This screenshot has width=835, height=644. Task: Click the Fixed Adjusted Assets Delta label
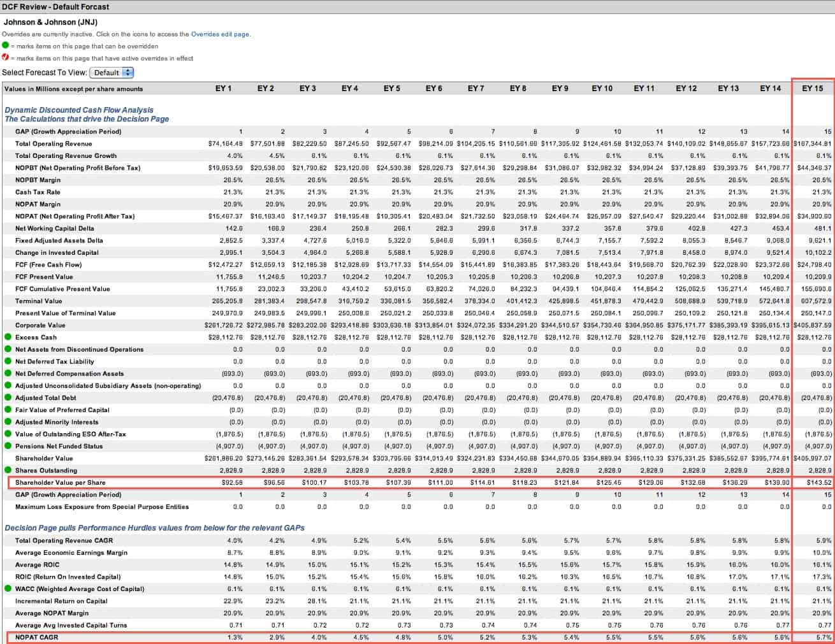coord(59,240)
